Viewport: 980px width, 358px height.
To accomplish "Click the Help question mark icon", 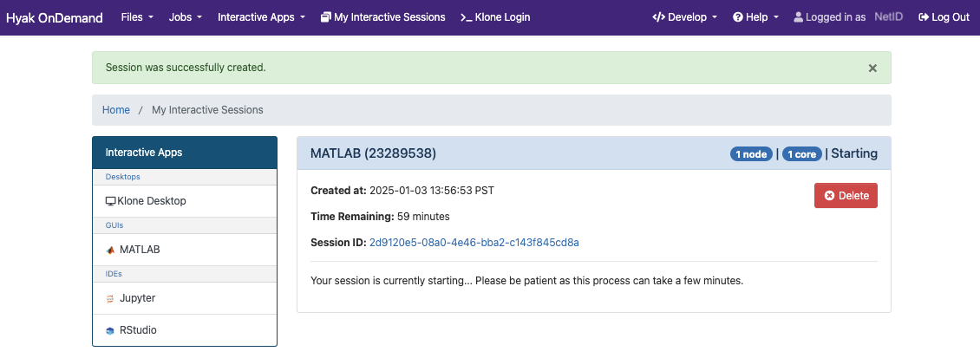I will pyautogui.click(x=737, y=17).
